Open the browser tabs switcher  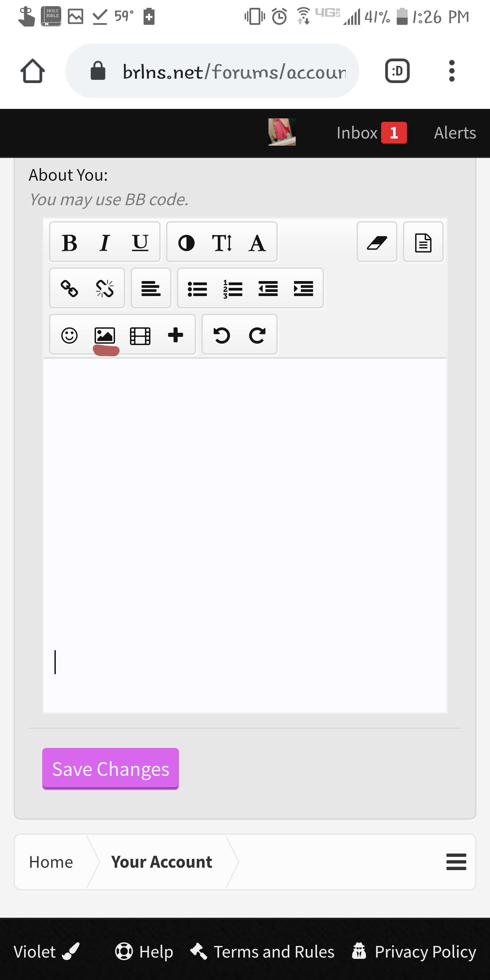[397, 71]
